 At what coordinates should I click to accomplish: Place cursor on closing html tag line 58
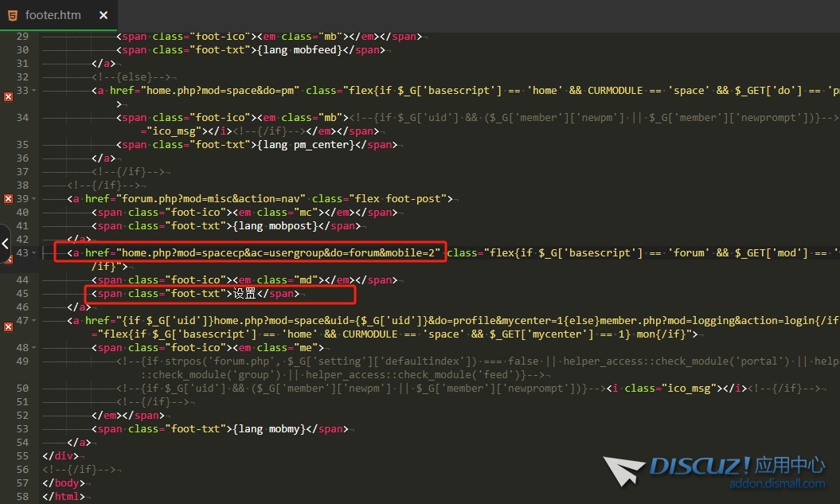62,497
